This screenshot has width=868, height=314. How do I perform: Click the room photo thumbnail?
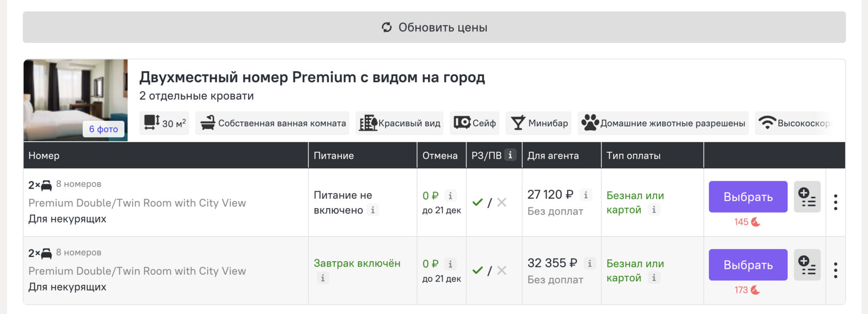pyautogui.click(x=75, y=100)
